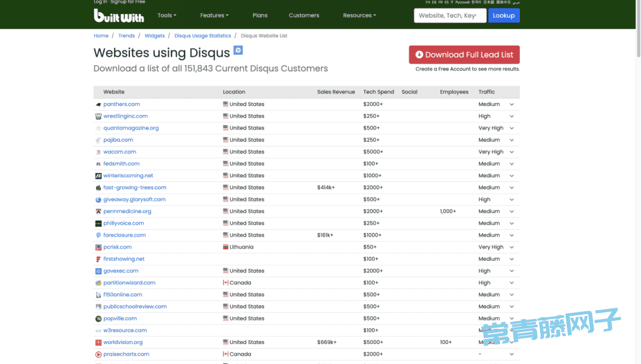
Task: Click the pcrisk.com favicon
Action: point(98,247)
